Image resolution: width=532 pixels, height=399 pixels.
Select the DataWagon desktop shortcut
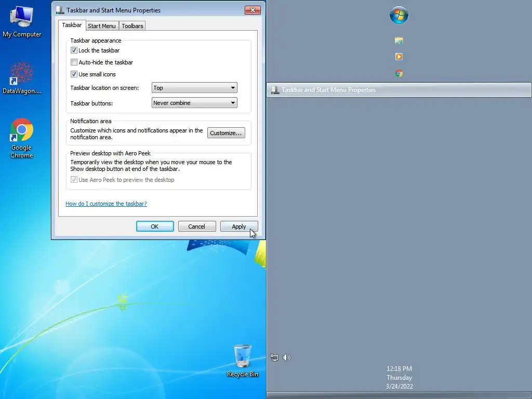coord(22,78)
